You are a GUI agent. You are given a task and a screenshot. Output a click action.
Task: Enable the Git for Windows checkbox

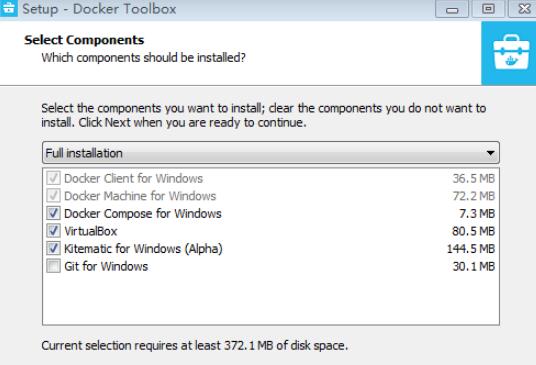(x=53, y=266)
